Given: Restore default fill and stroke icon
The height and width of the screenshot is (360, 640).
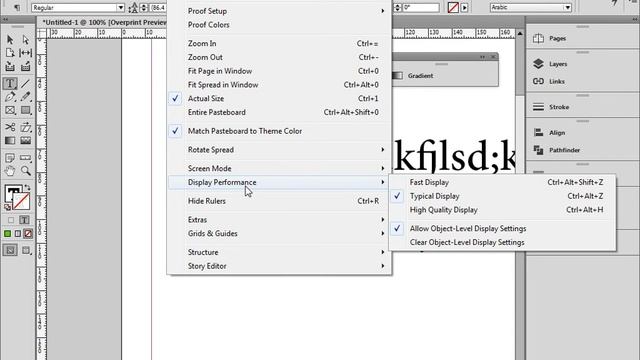Looking at the screenshot, I should pos(7,207).
